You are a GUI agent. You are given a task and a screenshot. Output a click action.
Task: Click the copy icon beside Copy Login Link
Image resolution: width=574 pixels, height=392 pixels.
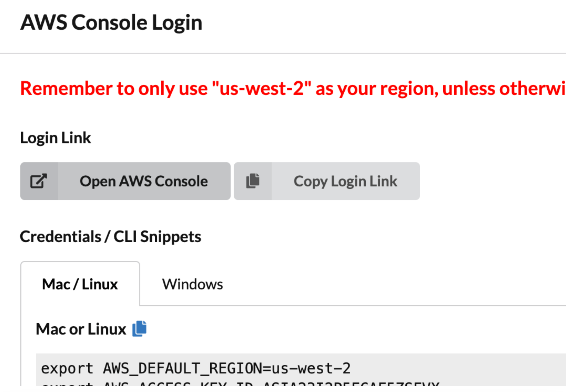(253, 181)
